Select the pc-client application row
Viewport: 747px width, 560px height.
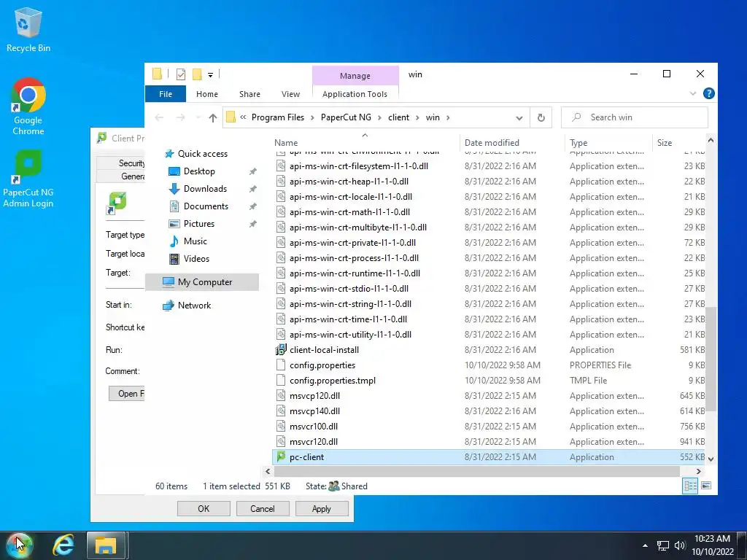point(488,457)
